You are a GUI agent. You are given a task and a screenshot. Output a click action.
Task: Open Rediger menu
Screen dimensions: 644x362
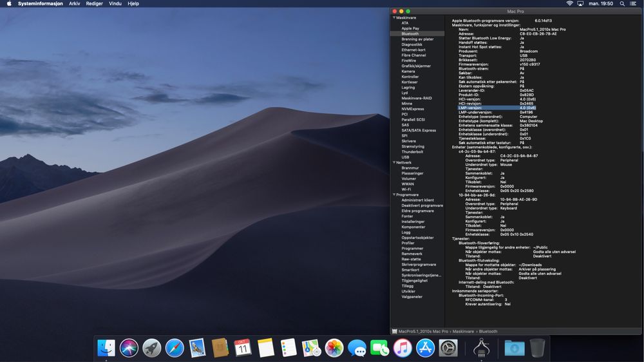[x=95, y=3]
